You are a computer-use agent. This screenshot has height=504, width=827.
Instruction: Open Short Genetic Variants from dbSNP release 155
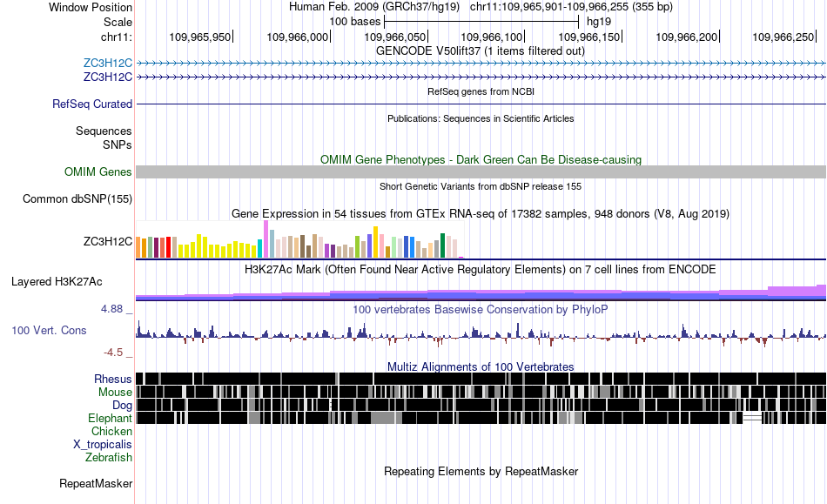coord(481,186)
